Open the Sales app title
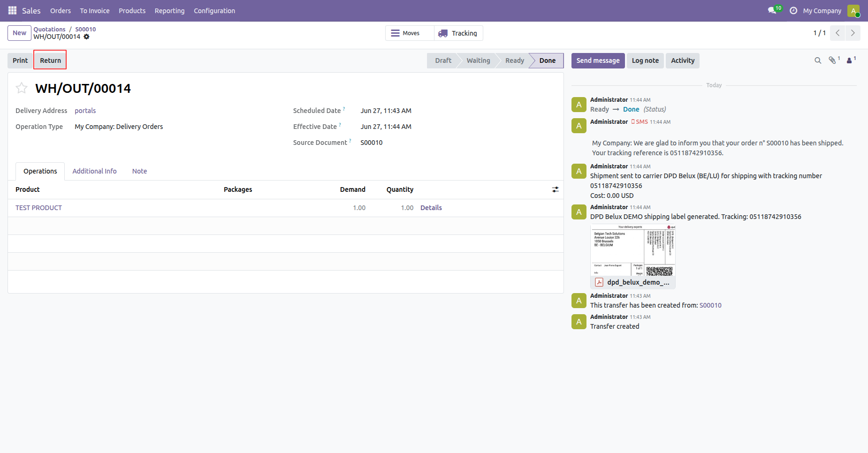Screen dimensions: 868x453 31,10
